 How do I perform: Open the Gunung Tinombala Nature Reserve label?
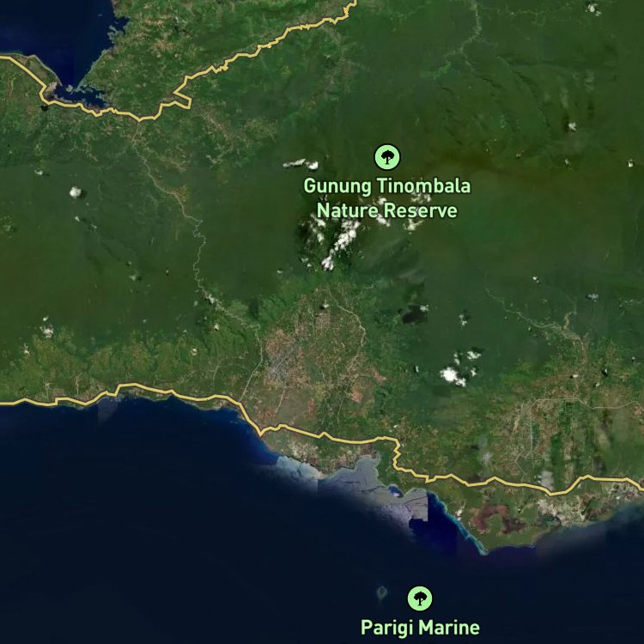pos(387,198)
